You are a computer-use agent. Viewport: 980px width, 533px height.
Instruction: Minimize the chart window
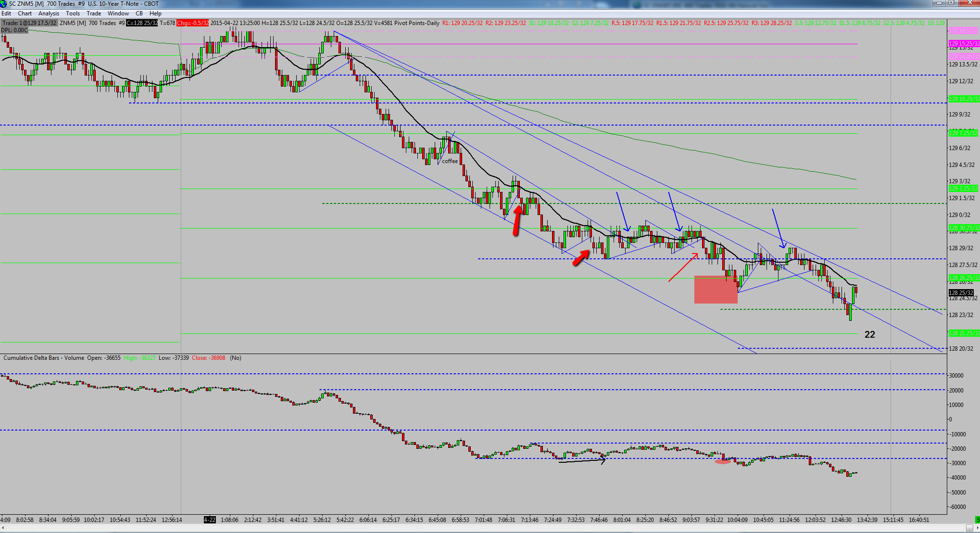(940, 3)
